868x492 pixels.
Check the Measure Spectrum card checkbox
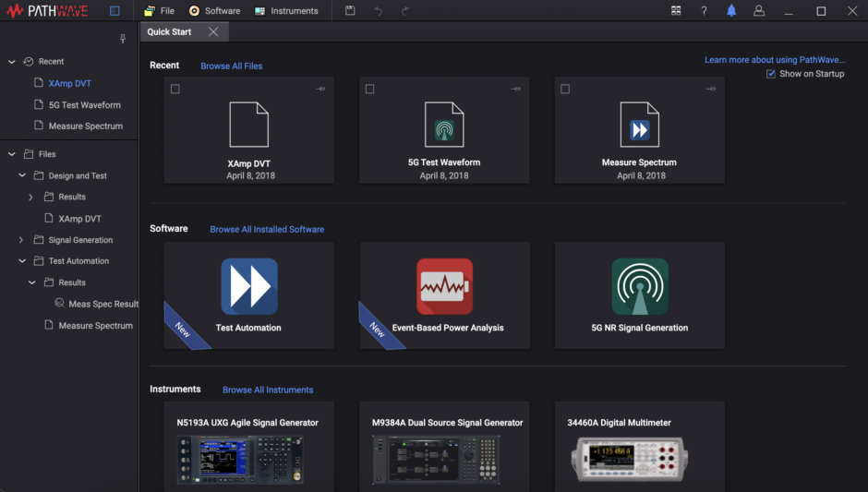click(x=565, y=89)
